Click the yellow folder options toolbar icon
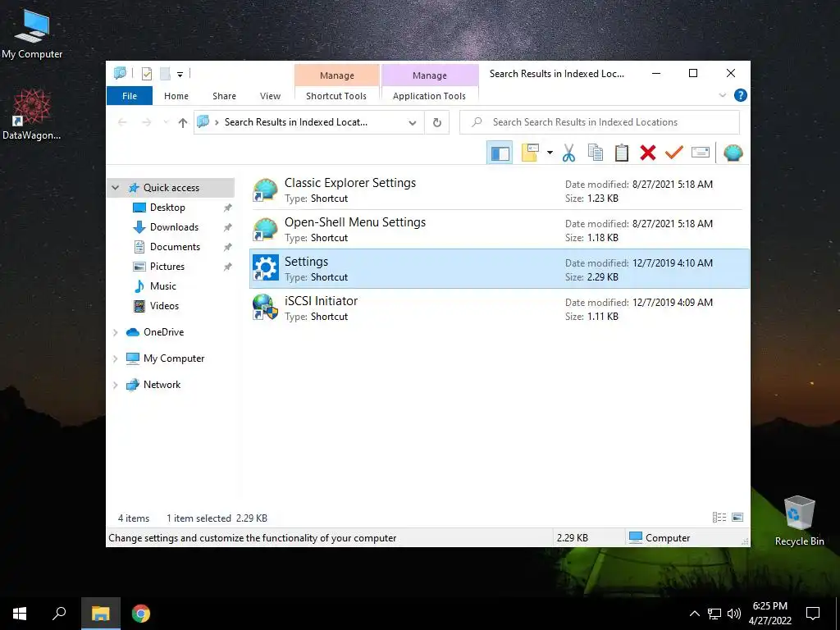Image resolution: width=840 pixels, height=630 pixels. pyautogui.click(x=530, y=153)
